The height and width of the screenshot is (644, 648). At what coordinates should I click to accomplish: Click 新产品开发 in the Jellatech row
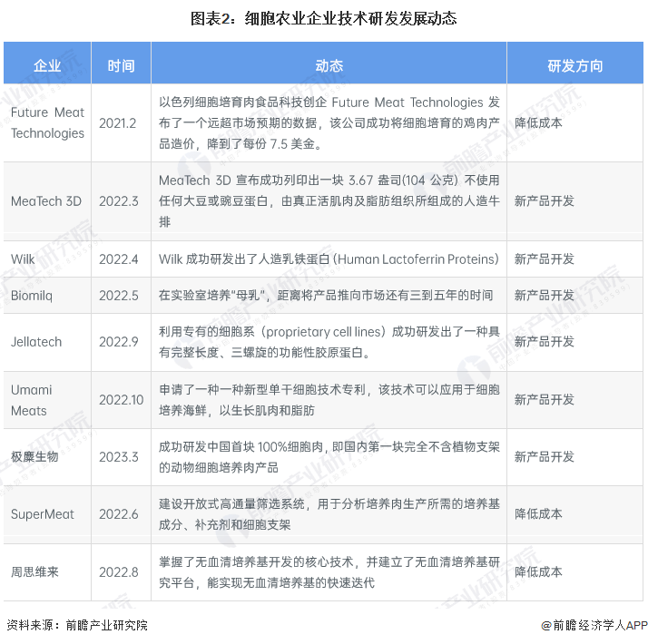click(x=545, y=342)
